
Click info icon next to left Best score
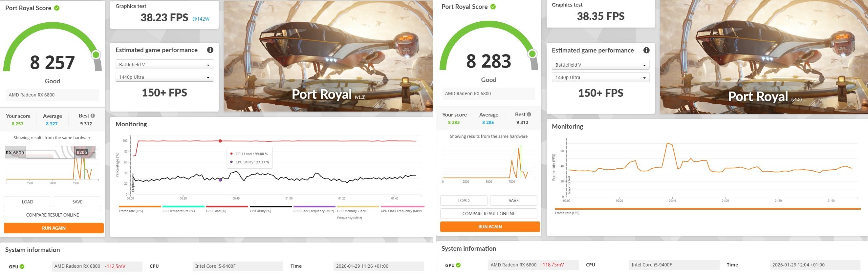tap(93, 115)
